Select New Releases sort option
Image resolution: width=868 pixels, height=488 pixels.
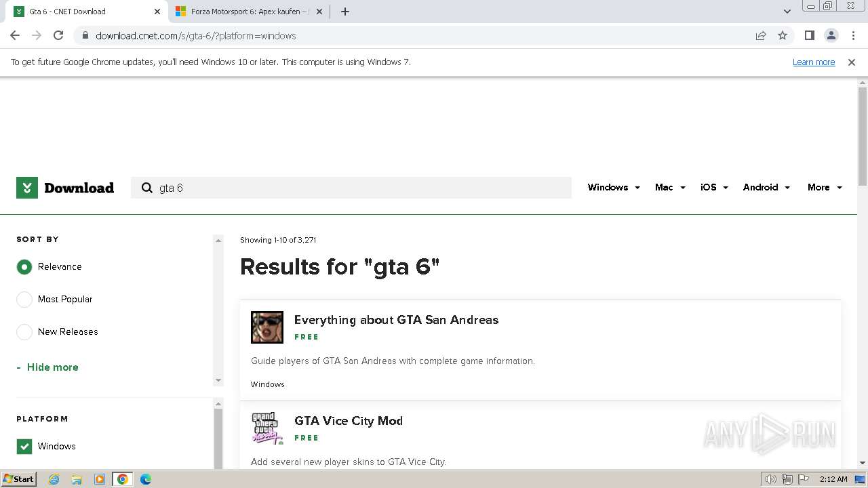click(x=24, y=332)
